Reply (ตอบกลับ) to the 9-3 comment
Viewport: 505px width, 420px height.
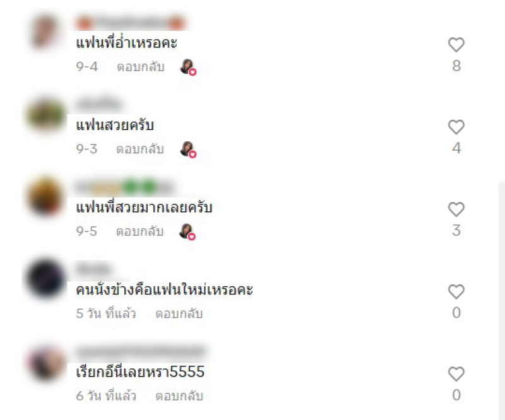click(x=140, y=149)
